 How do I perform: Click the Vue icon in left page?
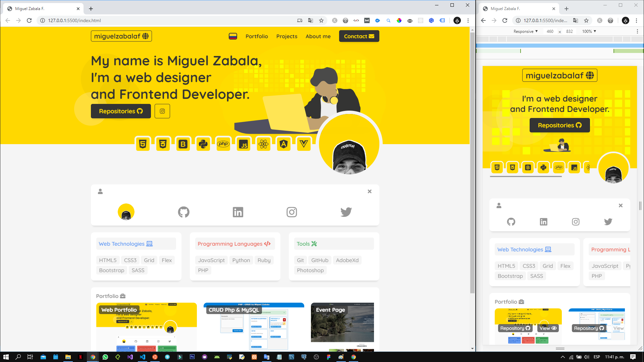coord(304,144)
